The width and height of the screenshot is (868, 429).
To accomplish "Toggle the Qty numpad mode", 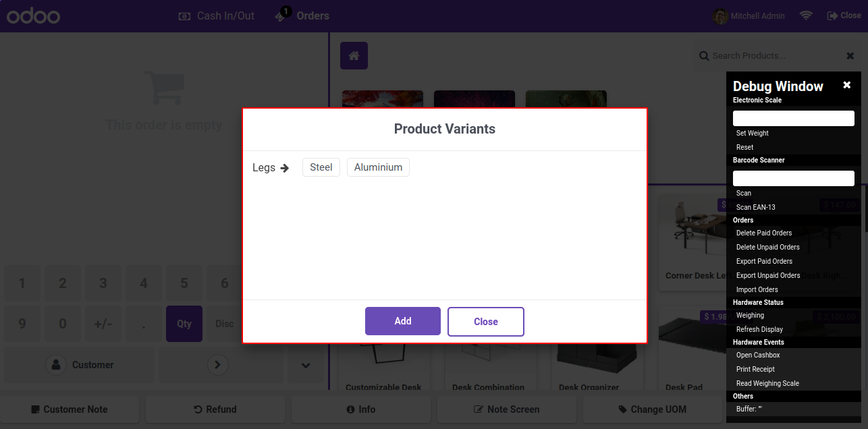I will pyautogui.click(x=184, y=324).
